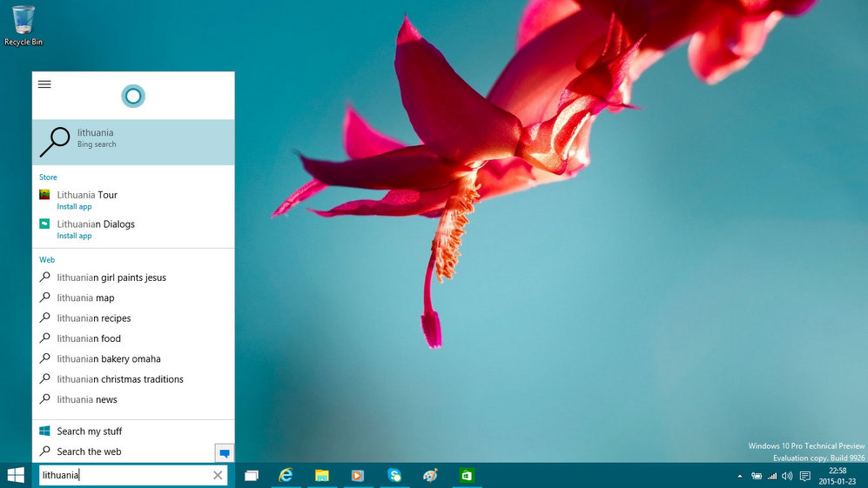
Task: Open the Cortana hamburger menu
Action: 44,84
